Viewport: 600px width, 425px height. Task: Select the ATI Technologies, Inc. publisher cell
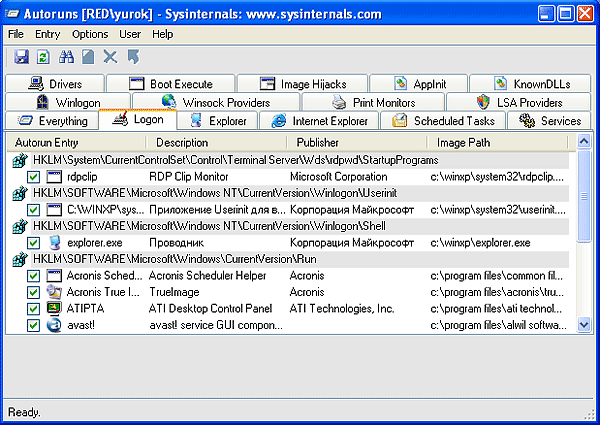pyautogui.click(x=342, y=308)
